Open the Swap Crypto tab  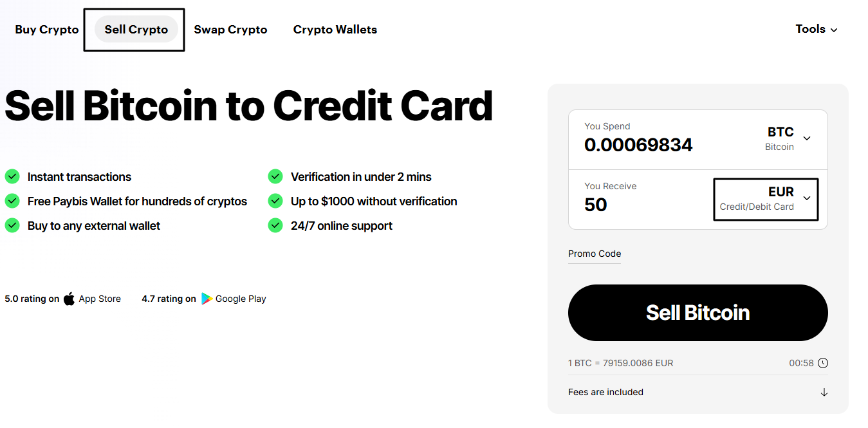pos(230,29)
